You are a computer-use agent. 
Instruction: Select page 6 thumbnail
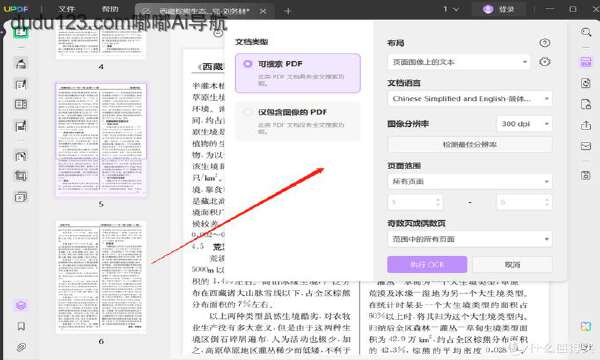(101, 277)
